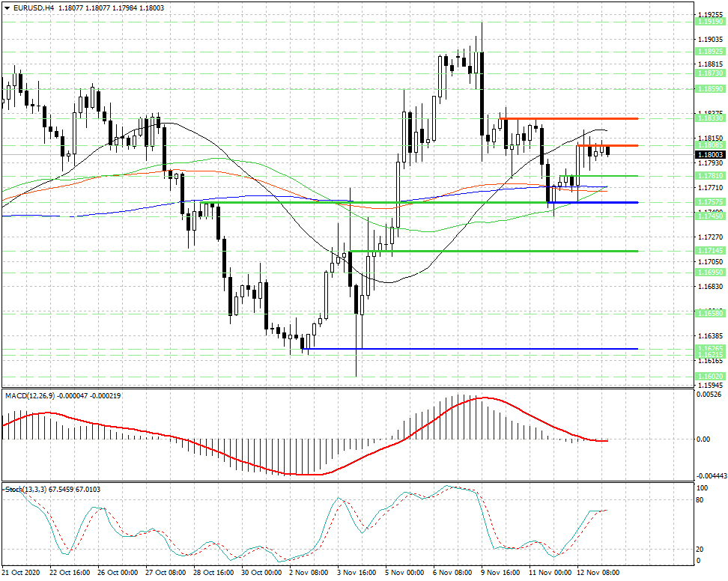Click the triangle arrow beside EURUSD,H4
This screenshot has height=581, width=728.
click(x=7, y=8)
